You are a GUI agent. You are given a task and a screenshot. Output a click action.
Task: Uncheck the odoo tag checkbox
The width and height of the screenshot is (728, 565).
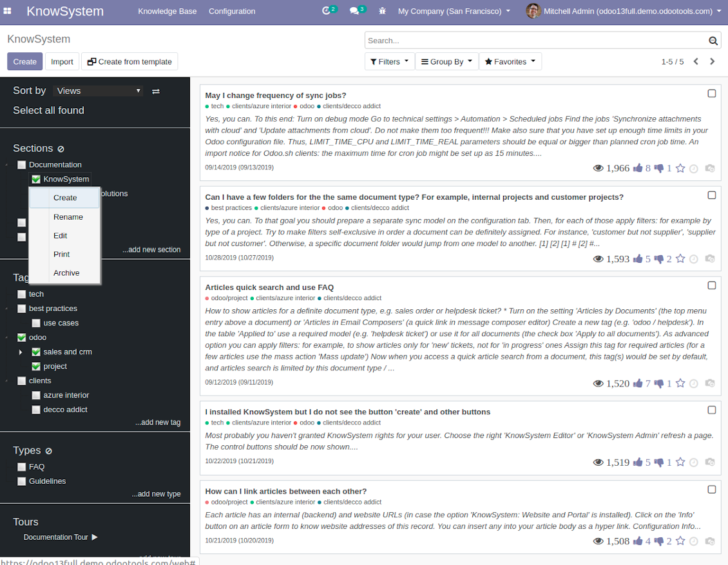click(x=21, y=338)
